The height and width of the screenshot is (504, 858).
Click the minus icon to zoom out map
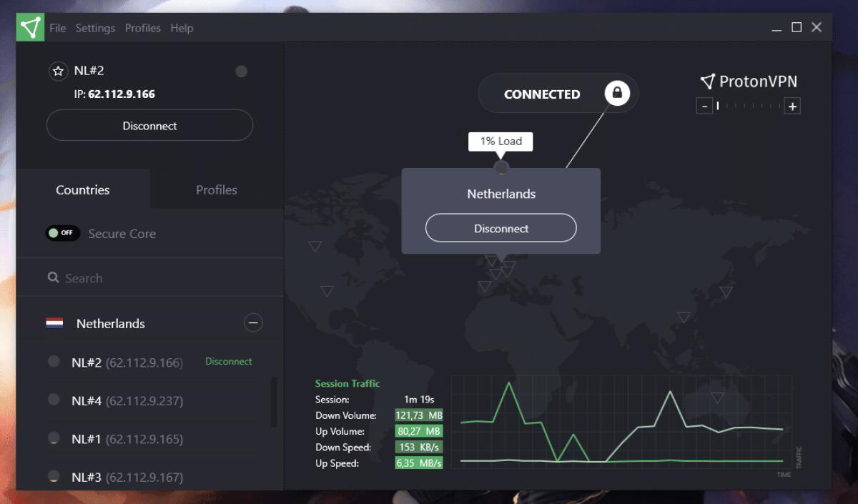(x=704, y=105)
